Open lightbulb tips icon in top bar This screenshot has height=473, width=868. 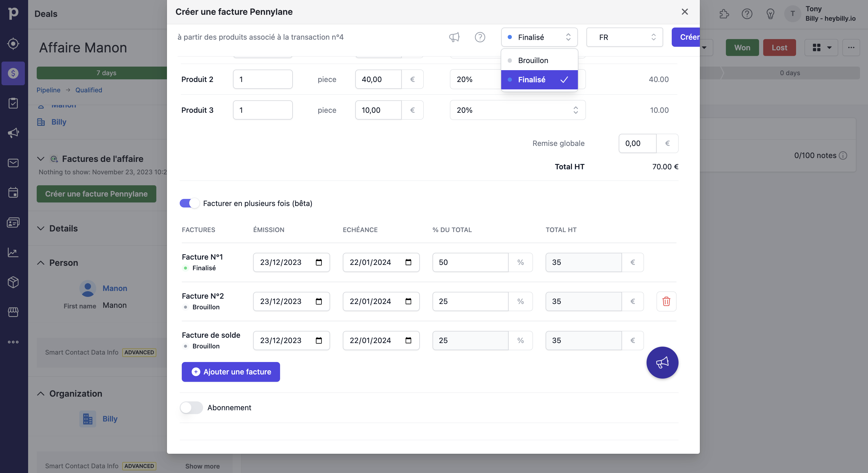pos(770,14)
